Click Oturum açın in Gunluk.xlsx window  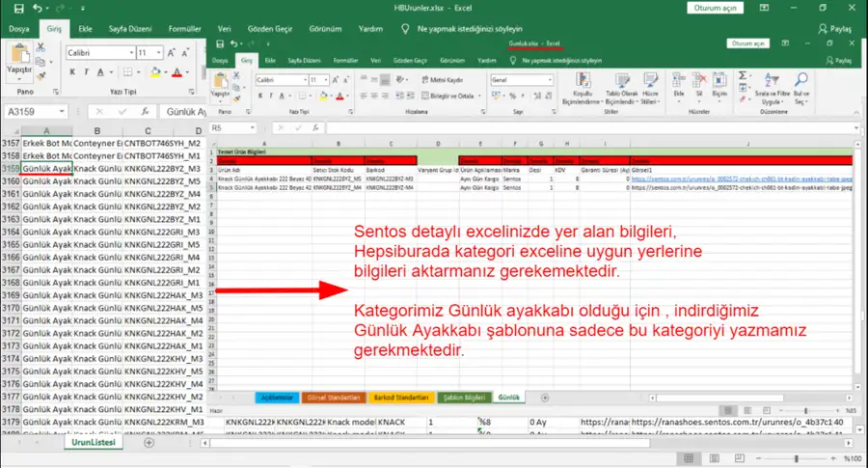pos(747,43)
